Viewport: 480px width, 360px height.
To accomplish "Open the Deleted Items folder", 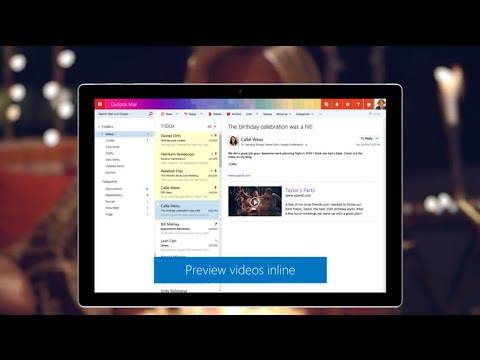I will (115, 166).
